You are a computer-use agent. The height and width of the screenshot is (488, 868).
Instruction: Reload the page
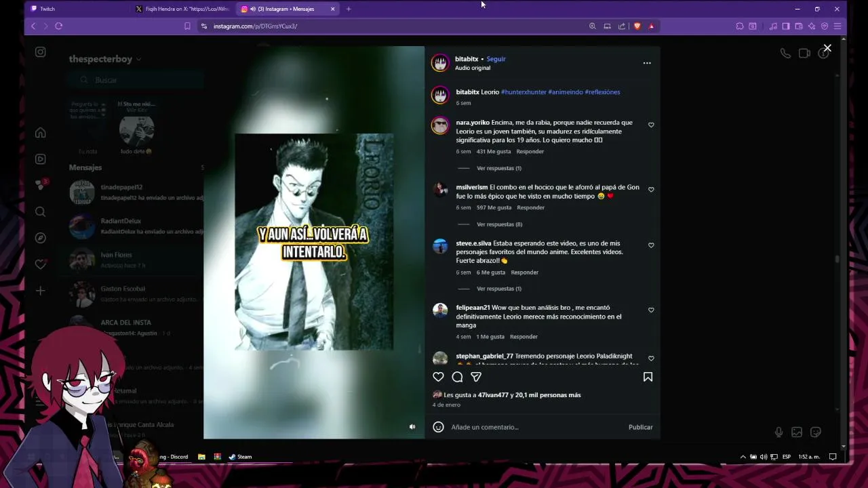click(x=58, y=26)
